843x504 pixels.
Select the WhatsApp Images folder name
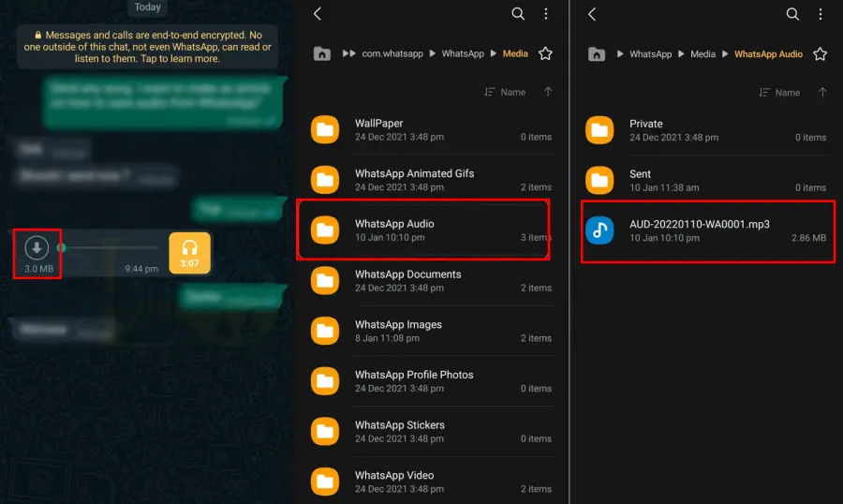398,325
